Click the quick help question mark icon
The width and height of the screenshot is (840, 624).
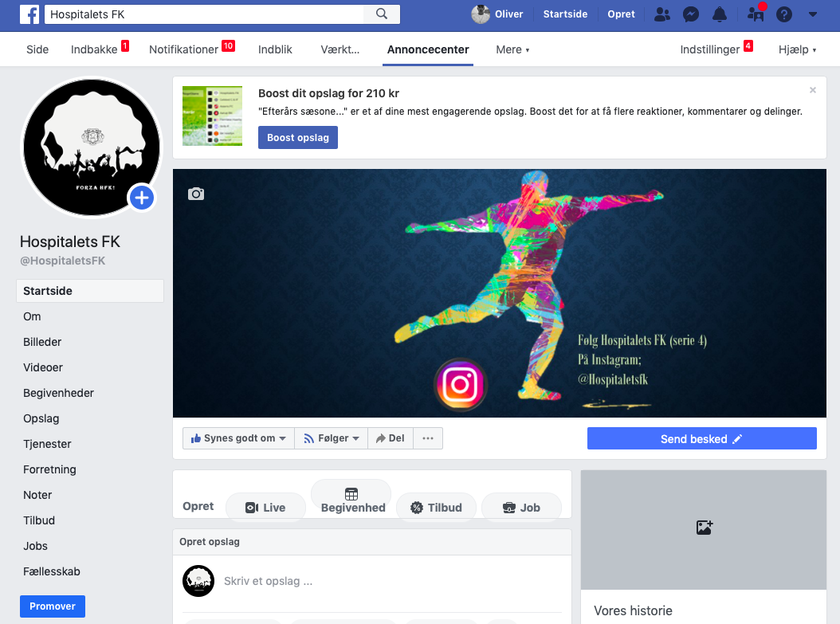[x=784, y=14]
